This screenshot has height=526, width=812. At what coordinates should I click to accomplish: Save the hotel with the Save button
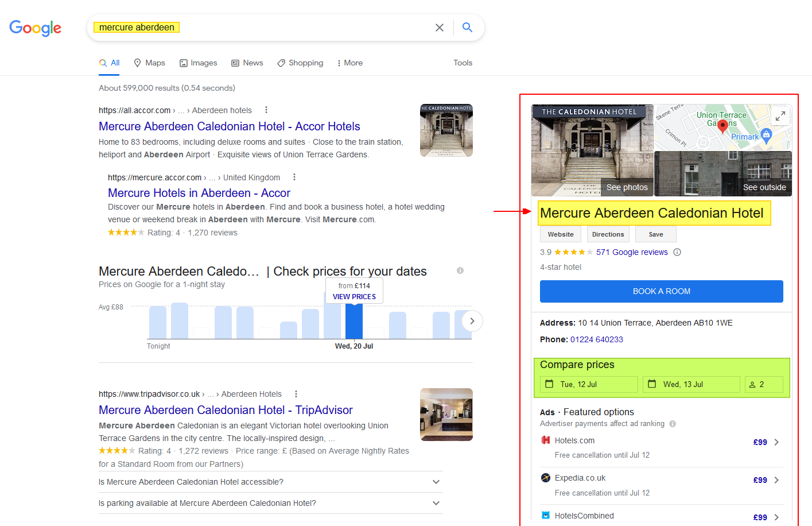656,234
